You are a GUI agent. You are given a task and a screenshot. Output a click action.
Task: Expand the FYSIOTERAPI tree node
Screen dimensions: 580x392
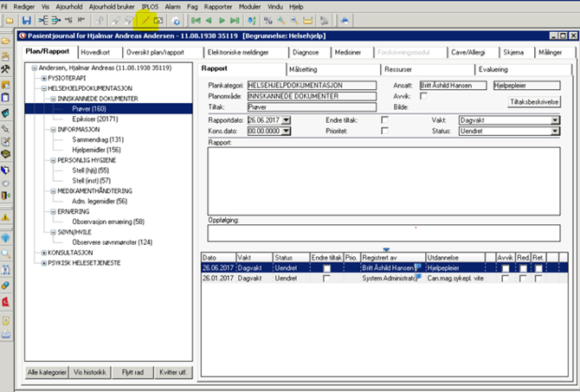coord(44,79)
